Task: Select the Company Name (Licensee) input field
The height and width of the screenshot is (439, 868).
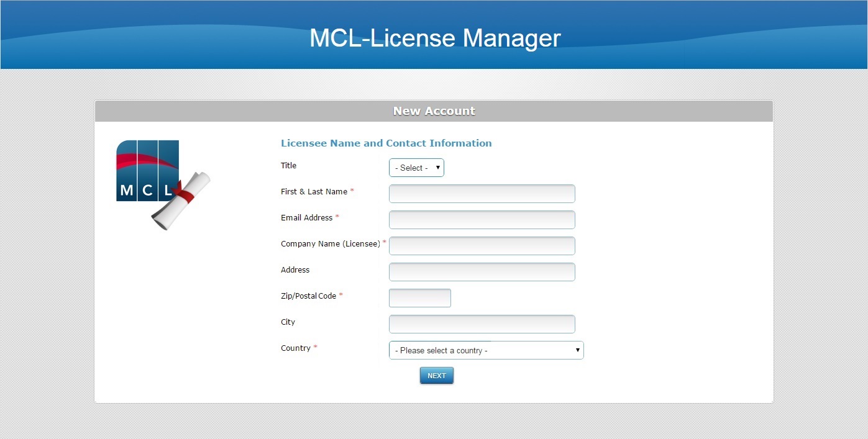Action: 482,246
